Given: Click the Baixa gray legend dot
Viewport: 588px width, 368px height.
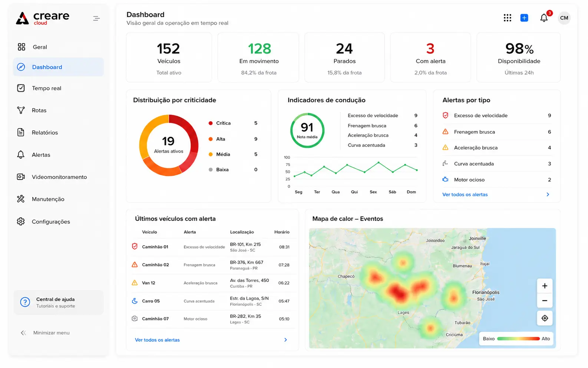Looking at the screenshot, I should 211,170.
